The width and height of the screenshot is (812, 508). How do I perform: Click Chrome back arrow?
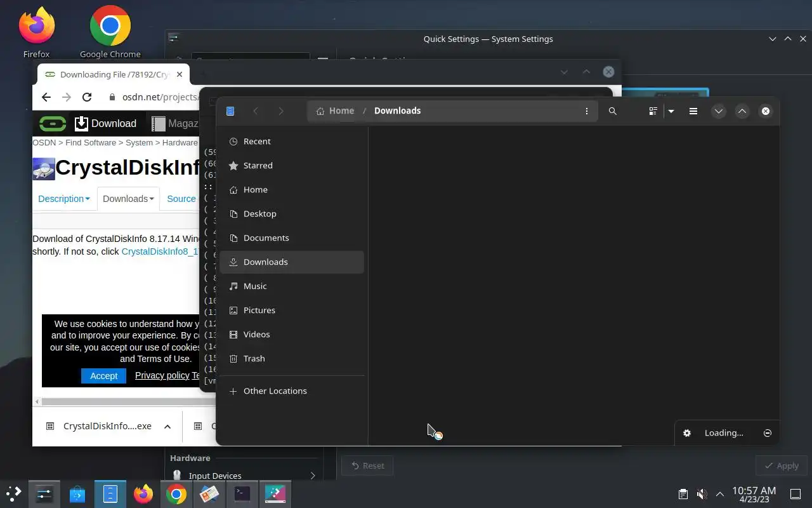(x=46, y=97)
